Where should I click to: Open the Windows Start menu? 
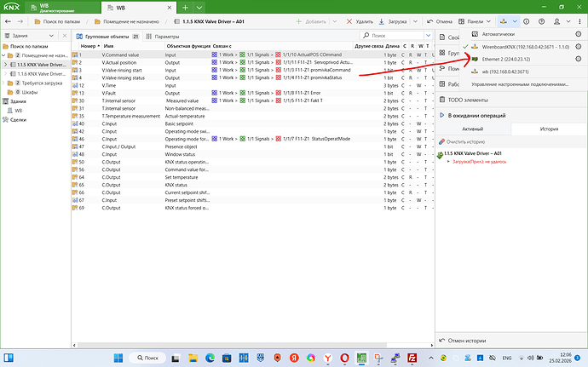(x=118, y=358)
